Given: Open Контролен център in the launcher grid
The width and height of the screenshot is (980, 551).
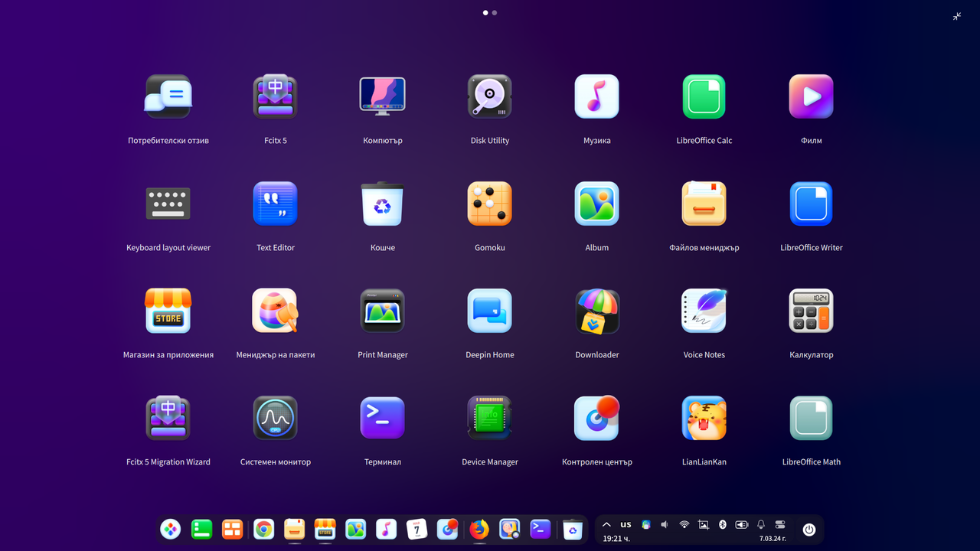Looking at the screenshot, I should tap(597, 418).
